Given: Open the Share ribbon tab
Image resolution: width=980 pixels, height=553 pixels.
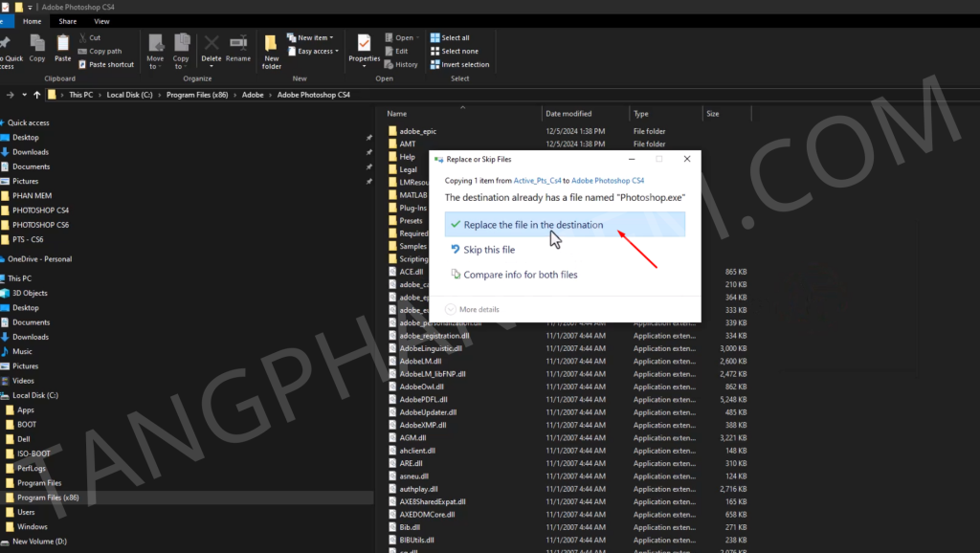Looking at the screenshot, I should [x=68, y=21].
